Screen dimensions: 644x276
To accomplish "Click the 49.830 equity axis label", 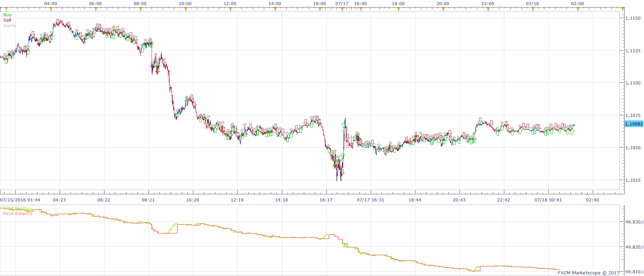I will [634, 222].
